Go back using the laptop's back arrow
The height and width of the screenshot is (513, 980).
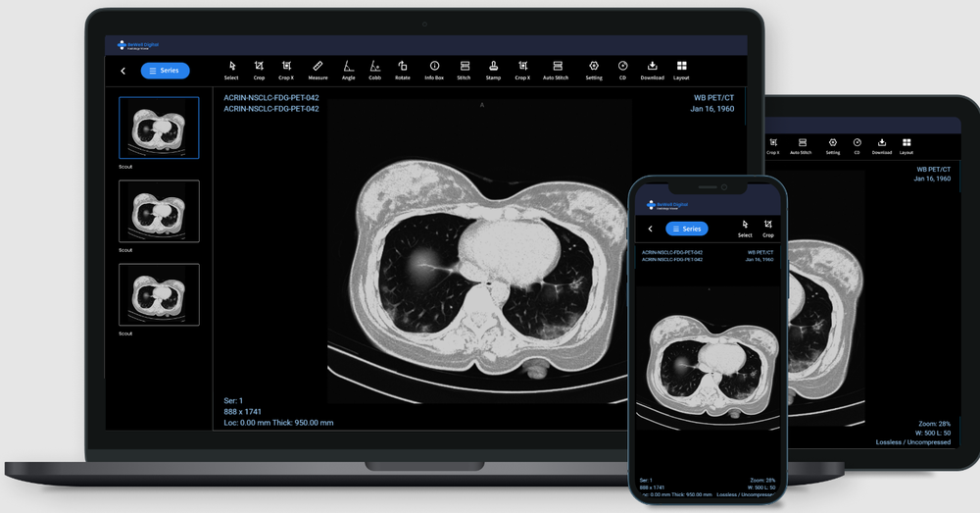click(x=123, y=71)
